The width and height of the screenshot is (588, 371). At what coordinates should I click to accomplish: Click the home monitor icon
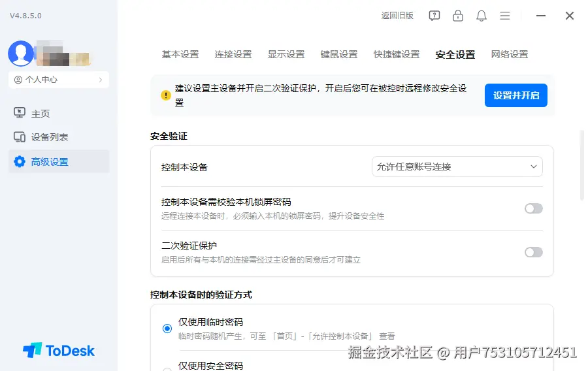coord(20,113)
